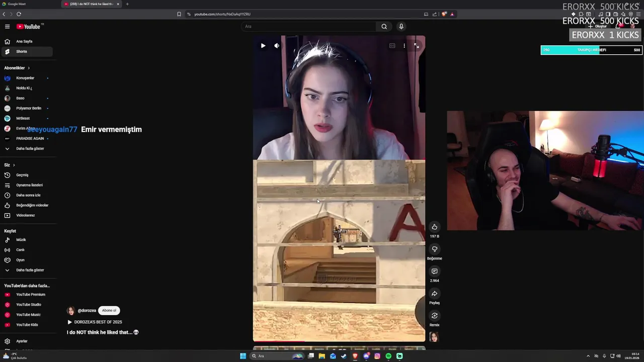Close the YouTube browser tab
This screenshot has width=644, height=362.
click(x=118, y=4)
